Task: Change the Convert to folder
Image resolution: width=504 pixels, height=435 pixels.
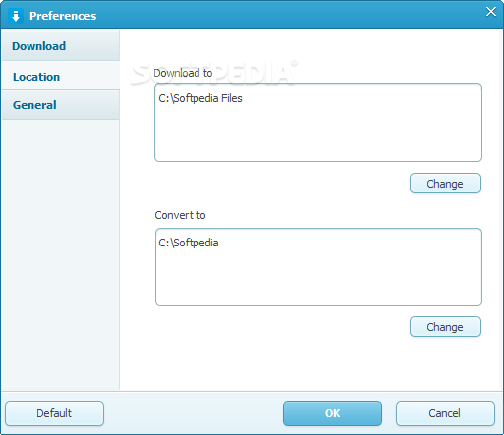Action: (x=445, y=327)
